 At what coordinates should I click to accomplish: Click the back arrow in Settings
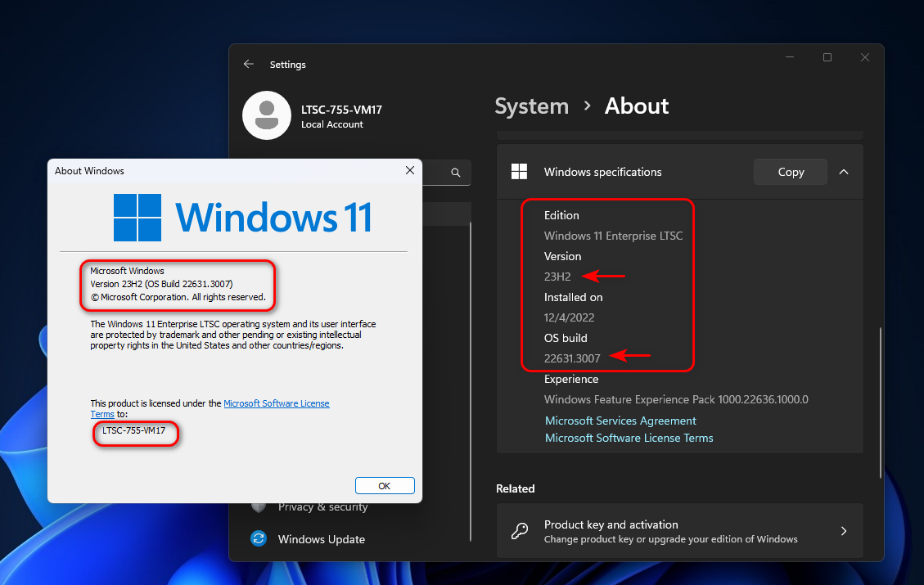[249, 64]
